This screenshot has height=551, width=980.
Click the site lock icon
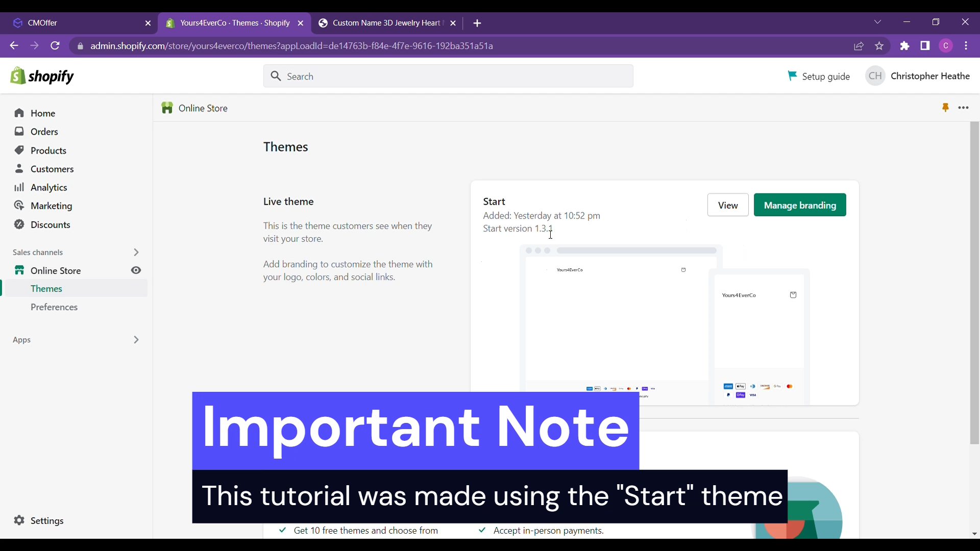pos(80,46)
